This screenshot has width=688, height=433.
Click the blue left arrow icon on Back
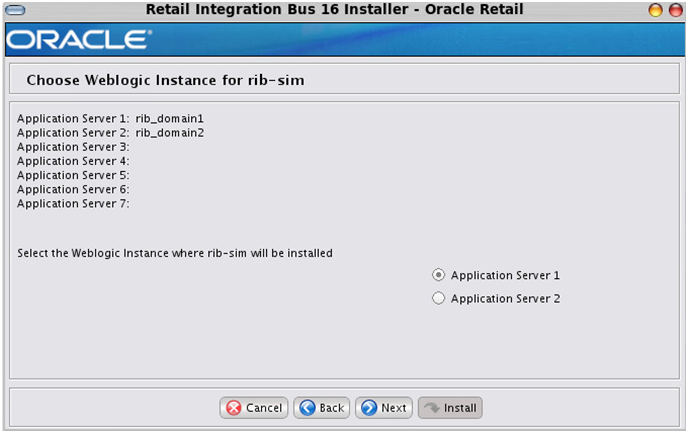tap(307, 408)
